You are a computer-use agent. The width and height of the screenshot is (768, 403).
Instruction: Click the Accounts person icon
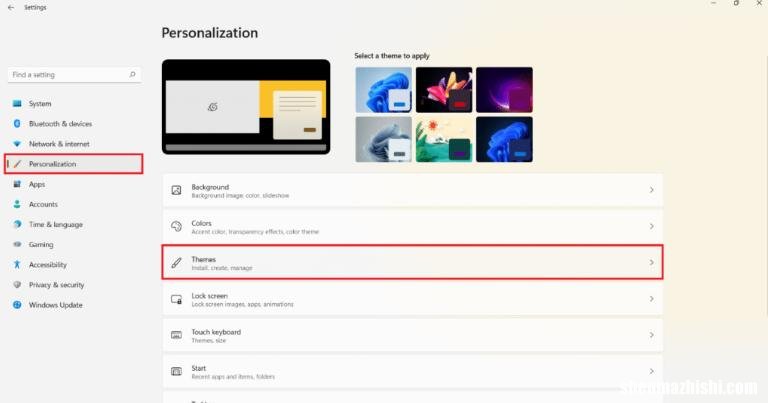[17, 204]
